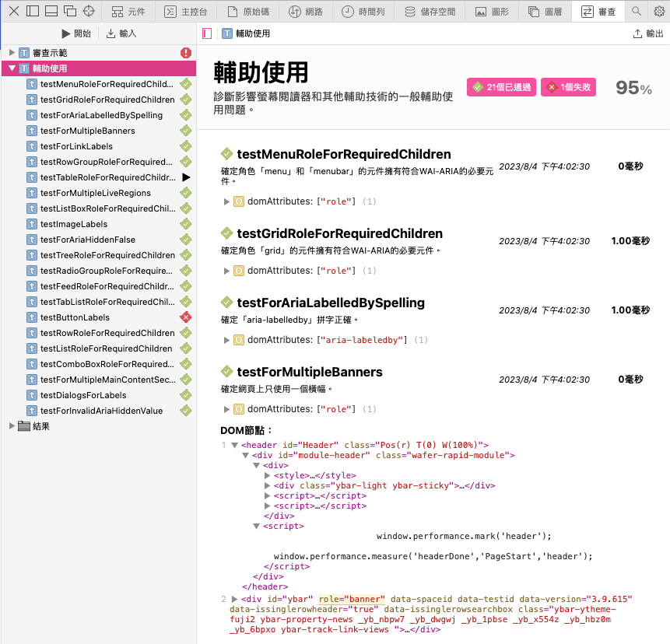The width and height of the screenshot is (670, 644).
Task: Expand the style element node
Action: [267, 475]
